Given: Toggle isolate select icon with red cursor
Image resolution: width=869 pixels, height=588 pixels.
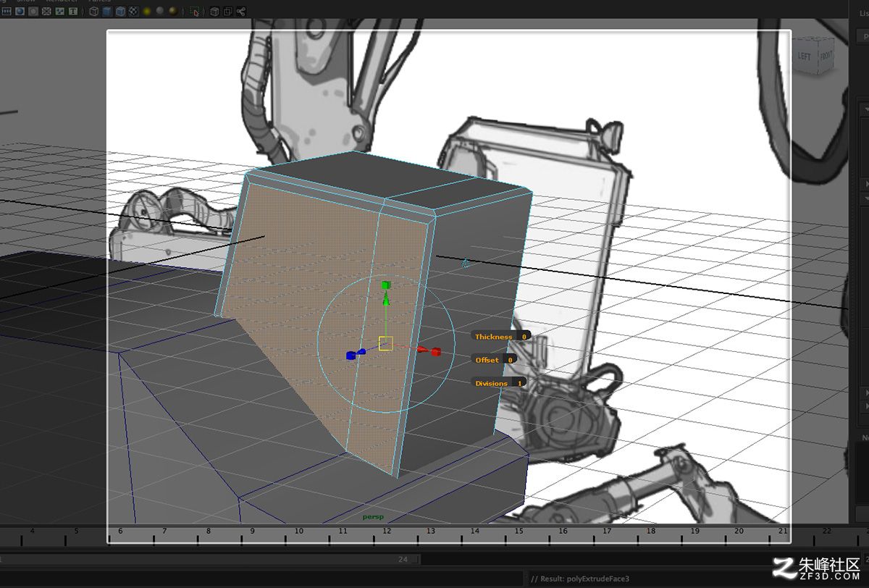Looking at the screenshot, I should pyautogui.click(x=194, y=11).
